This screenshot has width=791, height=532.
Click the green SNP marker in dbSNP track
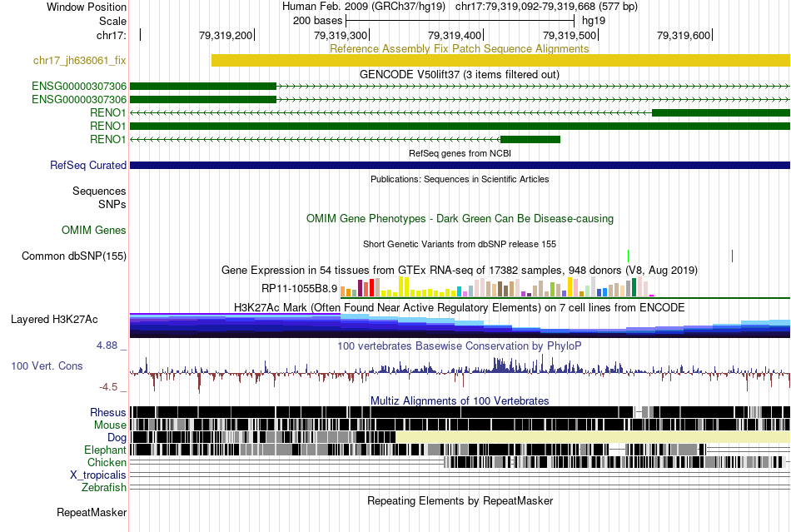[x=628, y=256]
